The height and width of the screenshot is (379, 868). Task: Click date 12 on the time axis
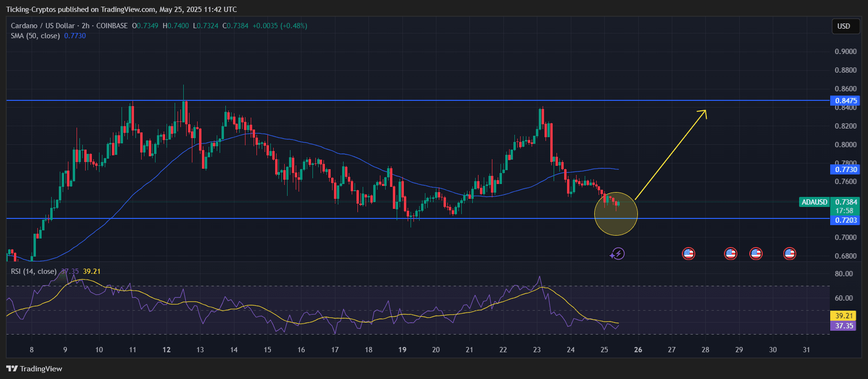tap(167, 350)
